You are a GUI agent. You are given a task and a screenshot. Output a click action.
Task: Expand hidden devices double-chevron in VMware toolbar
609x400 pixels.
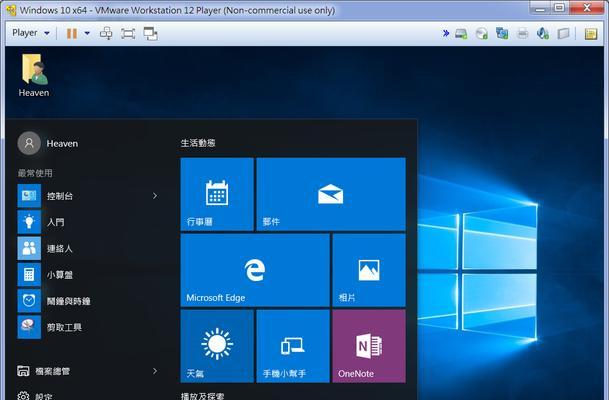[446, 33]
